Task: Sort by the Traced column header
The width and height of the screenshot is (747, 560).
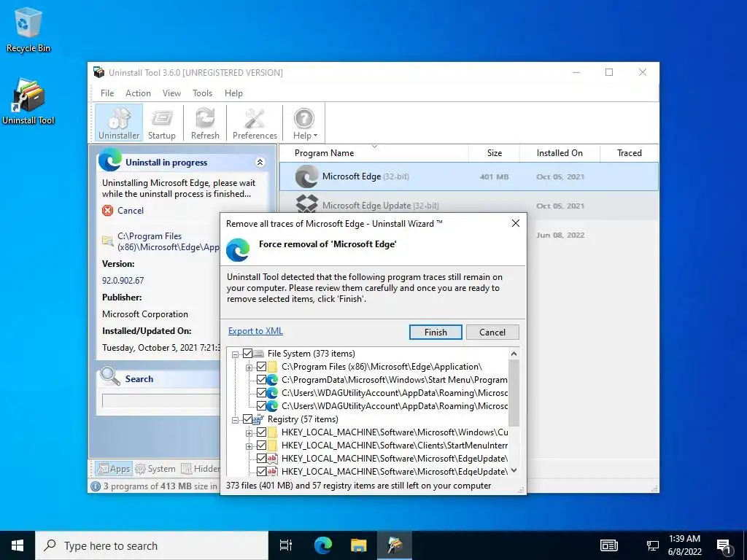Action: pyautogui.click(x=629, y=153)
